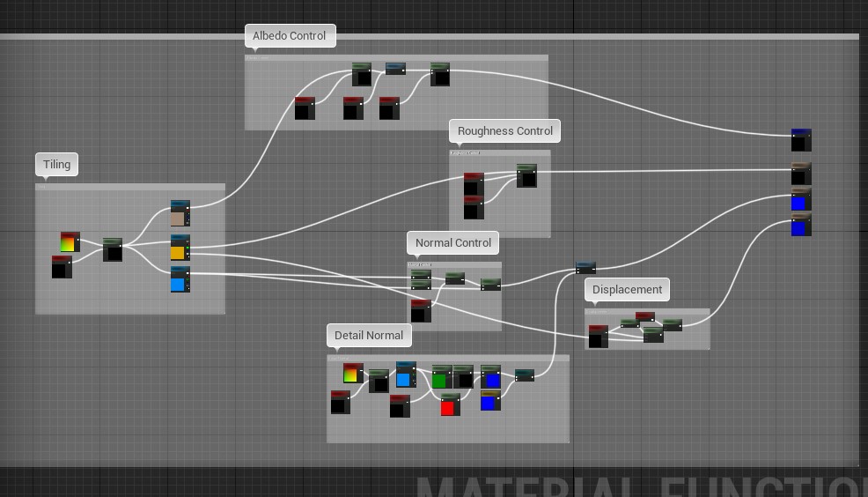Select middle red node in Albedo Control
Viewport: 868px width, 497px height.
pyautogui.click(x=353, y=108)
